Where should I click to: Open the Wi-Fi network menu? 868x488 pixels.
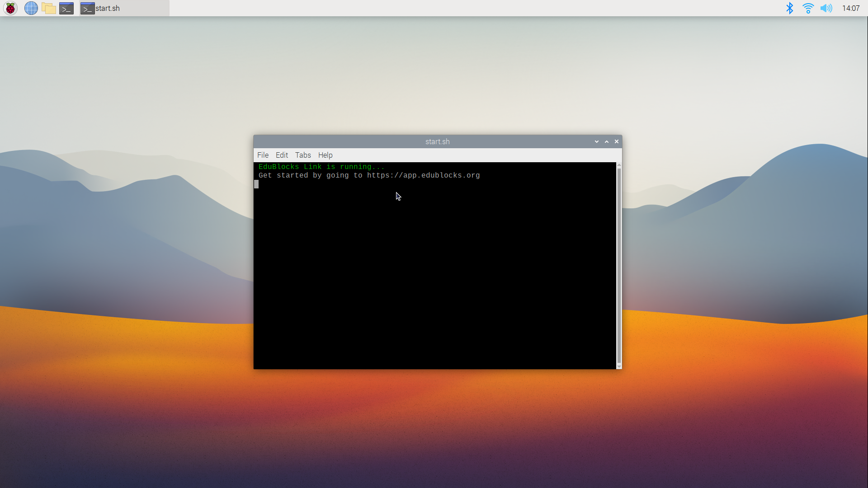808,8
